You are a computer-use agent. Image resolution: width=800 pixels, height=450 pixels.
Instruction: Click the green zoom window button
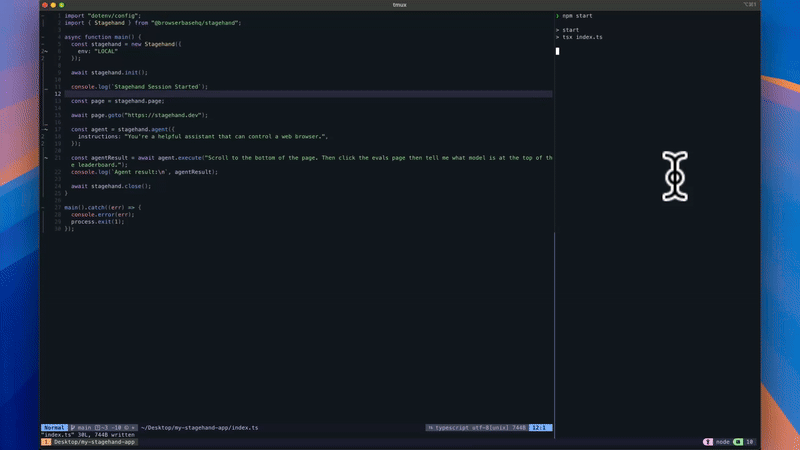[x=62, y=5]
